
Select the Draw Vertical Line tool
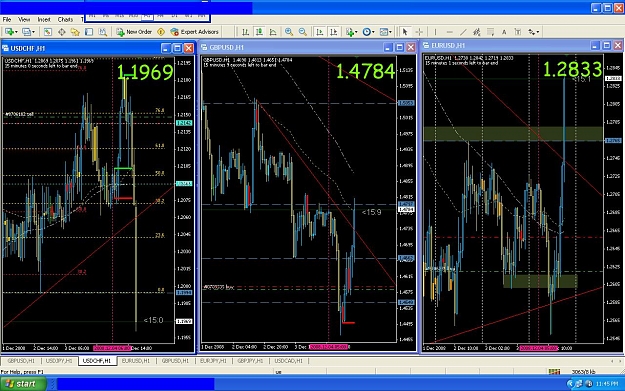pos(435,32)
